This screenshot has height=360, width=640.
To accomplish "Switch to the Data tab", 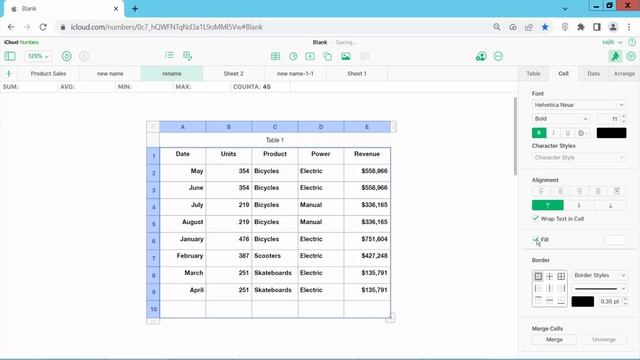I will pos(593,73).
